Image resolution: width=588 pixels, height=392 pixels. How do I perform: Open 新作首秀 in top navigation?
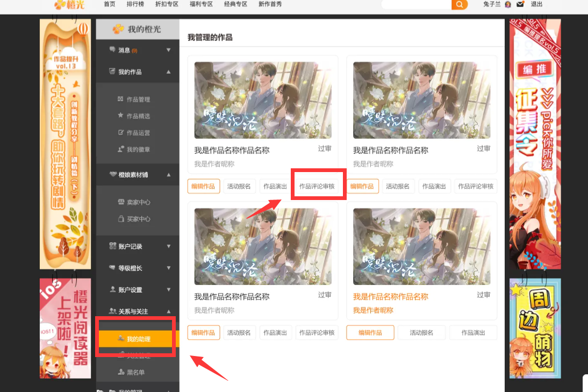click(x=270, y=4)
